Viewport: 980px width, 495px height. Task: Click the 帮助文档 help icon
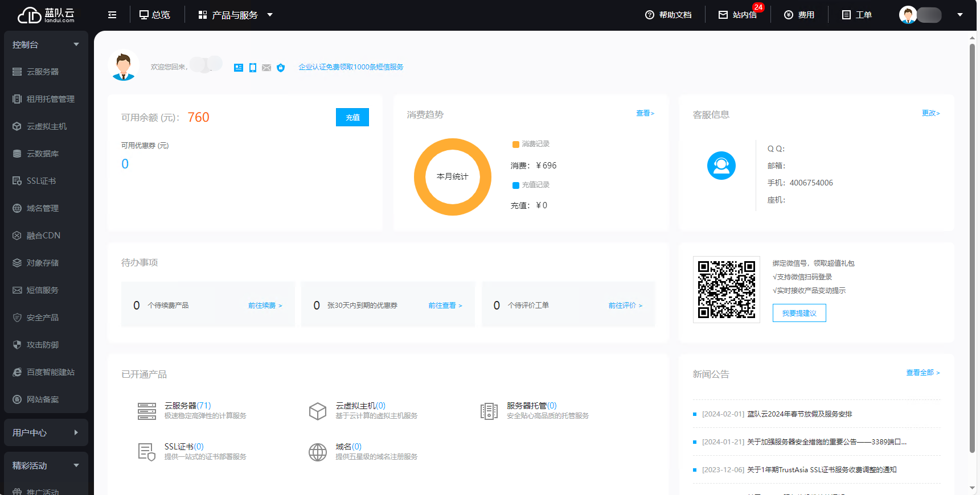[x=650, y=15]
